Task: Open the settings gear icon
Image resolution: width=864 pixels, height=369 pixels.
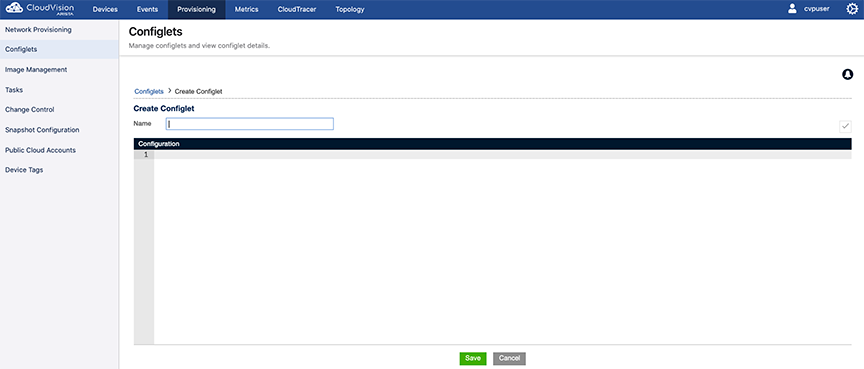Action: coord(852,9)
